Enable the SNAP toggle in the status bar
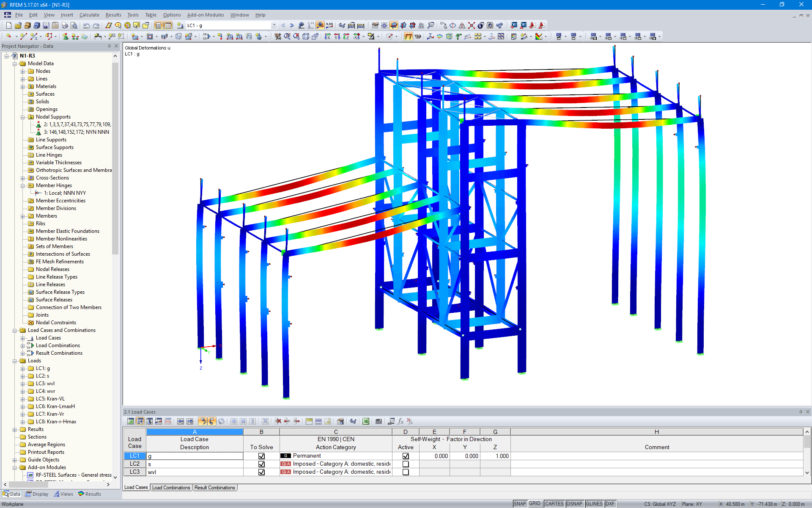This screenshot has width=812, height=508. 519,503
